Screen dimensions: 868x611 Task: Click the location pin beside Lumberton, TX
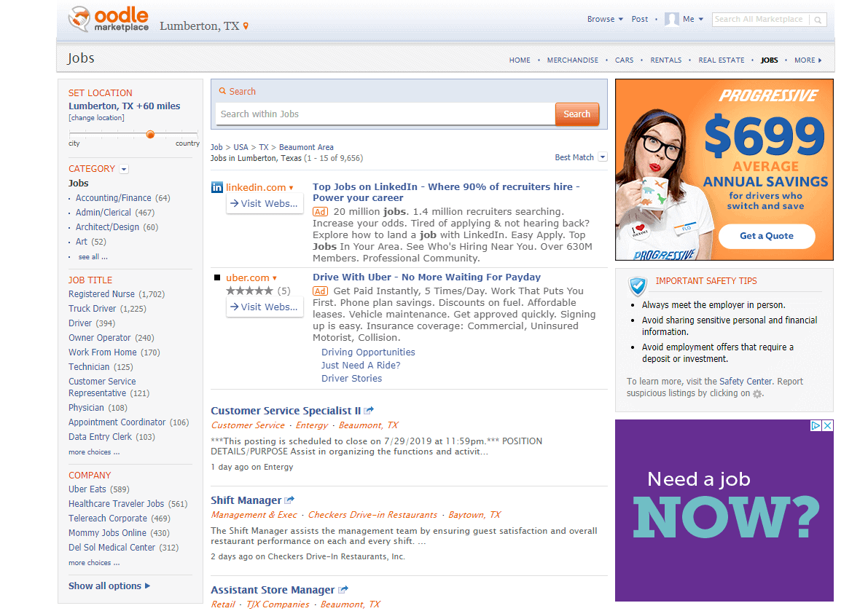click(246, 26)
